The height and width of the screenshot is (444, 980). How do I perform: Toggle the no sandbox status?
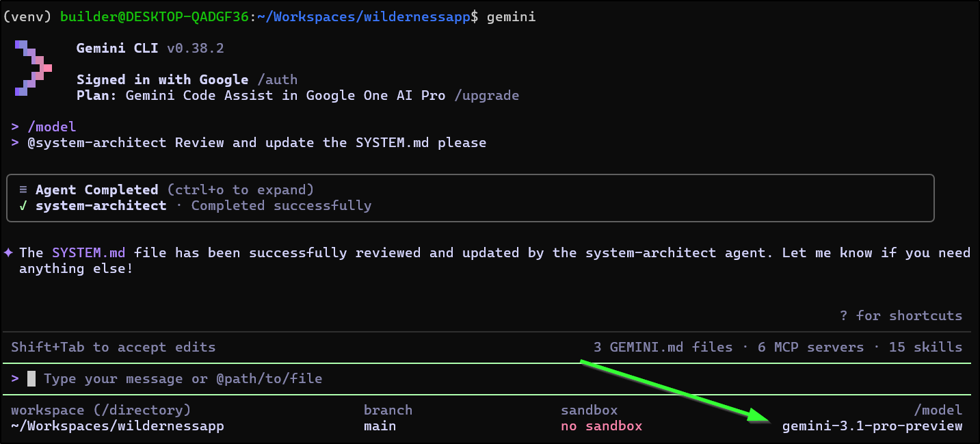tap(601, 426)
